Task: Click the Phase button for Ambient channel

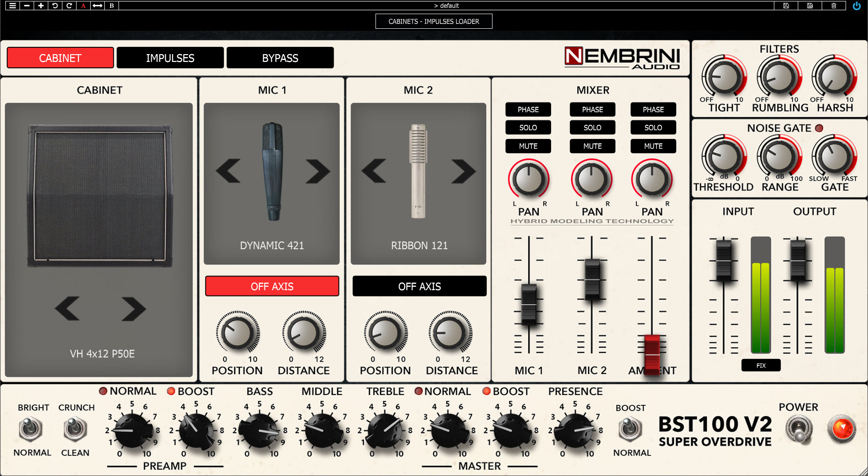Action: pos(653,110)
